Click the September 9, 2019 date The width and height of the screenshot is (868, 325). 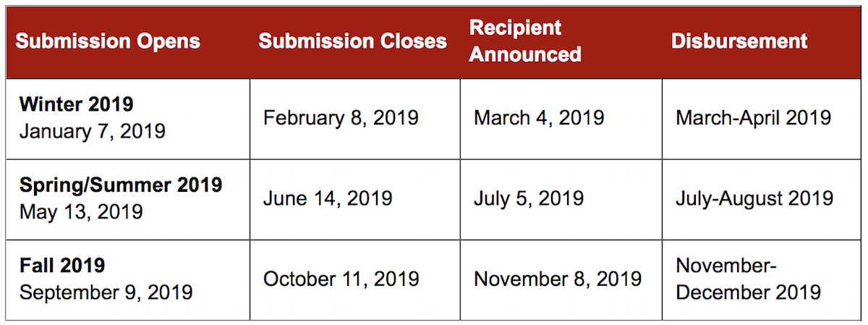106,292
